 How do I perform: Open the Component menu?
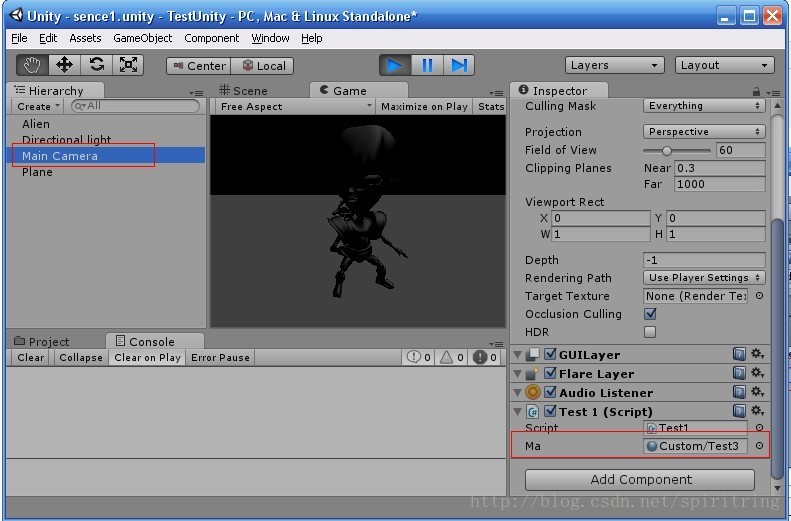(x=211, y=38)
